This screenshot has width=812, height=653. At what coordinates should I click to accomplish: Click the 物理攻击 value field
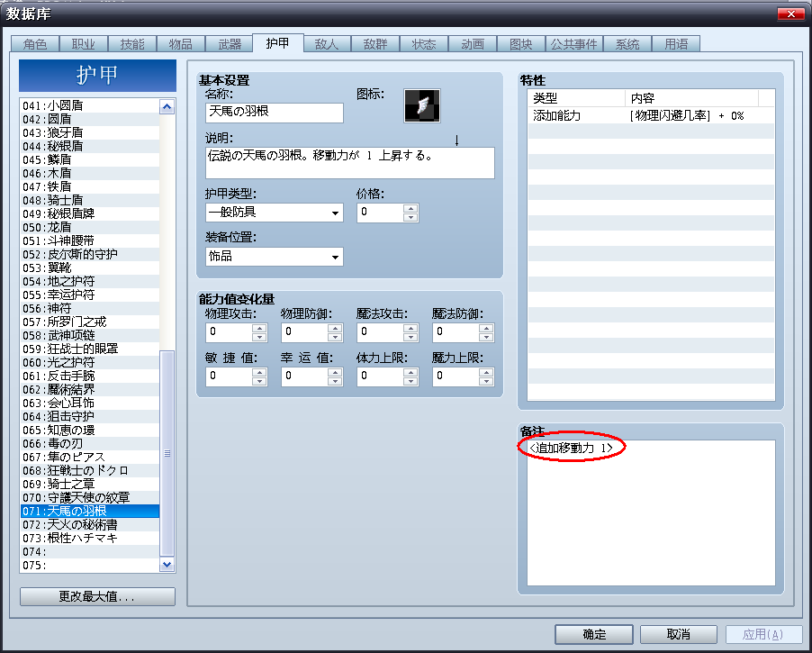230,332
